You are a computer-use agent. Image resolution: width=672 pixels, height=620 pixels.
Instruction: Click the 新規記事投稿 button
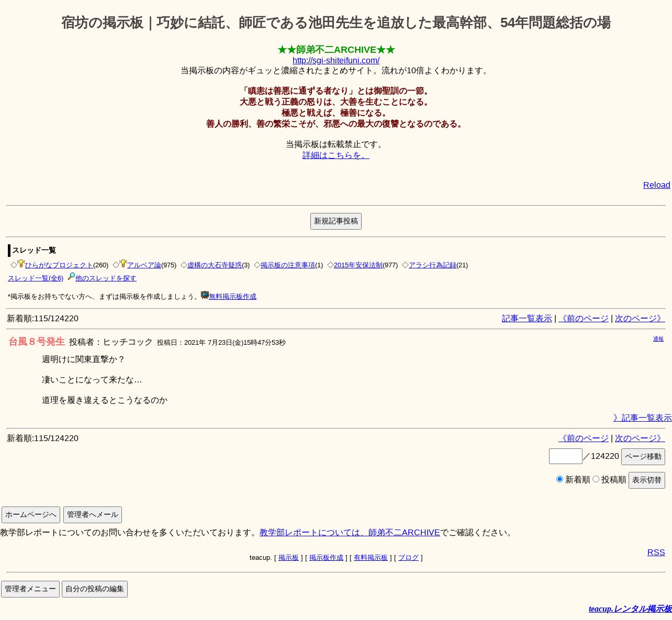point(336,221)
